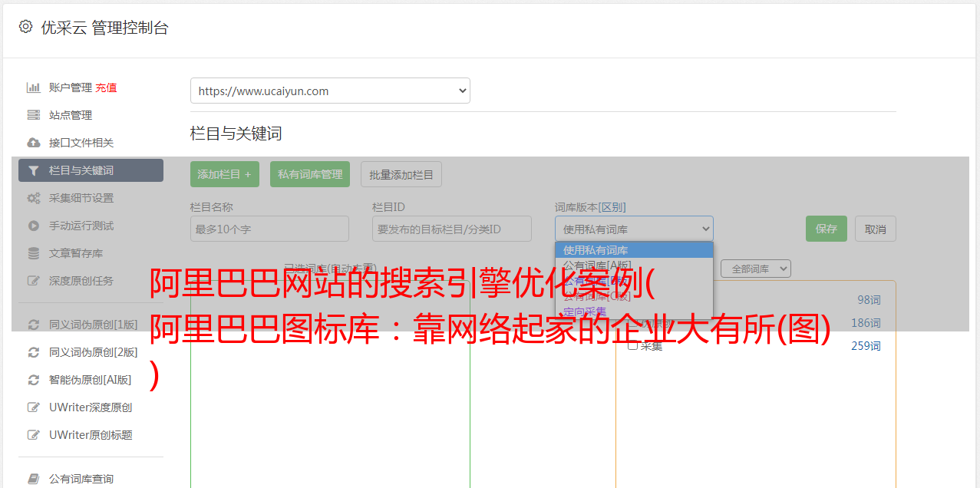Open 智能伪原创[AI版] via its refresh icon

[34, 380]
